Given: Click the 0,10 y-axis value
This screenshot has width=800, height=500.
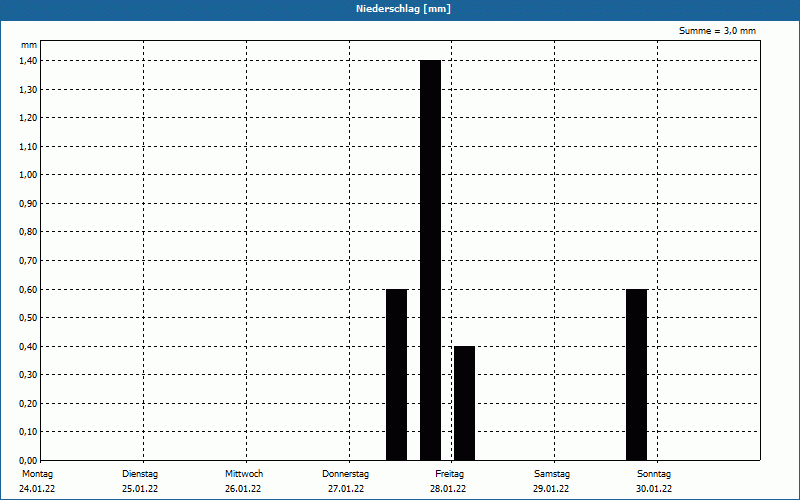Looking at the screenshot, I should click(x=28, y=432).
